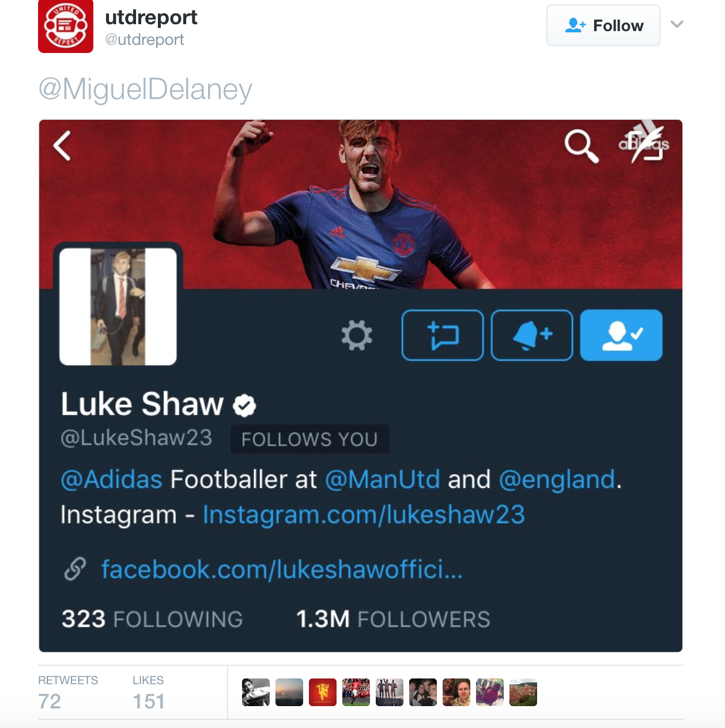The width and height of the screenshot is (725, 728).
Task: Open the facebook.com/lukeshawoffici link
Action: [x=282, y=569]
